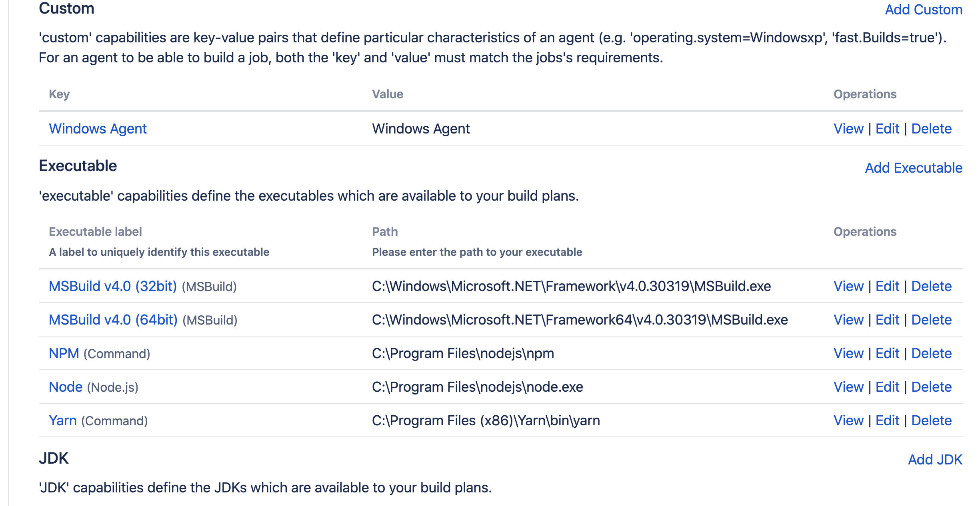View the MSBuild v4.0 (64bit) capability
The image size is (980, 506).
tap(848, 320)
